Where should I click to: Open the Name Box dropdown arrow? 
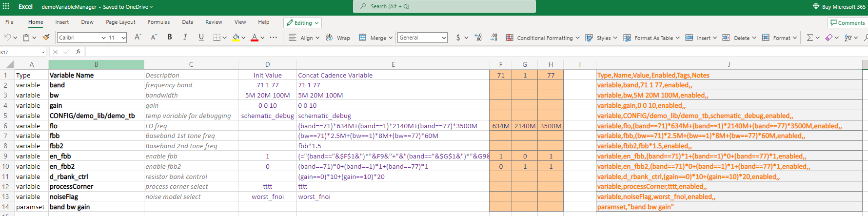pyautogui.click(x=43, y=52)
